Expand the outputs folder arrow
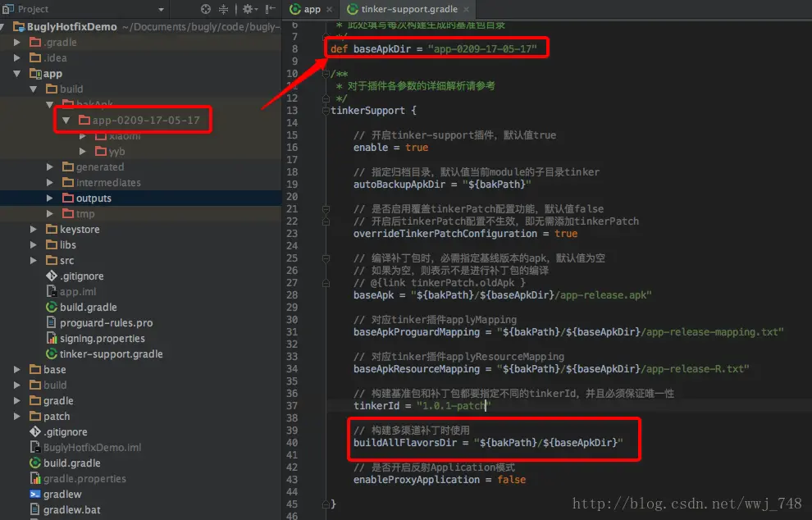 coord(50,198)
